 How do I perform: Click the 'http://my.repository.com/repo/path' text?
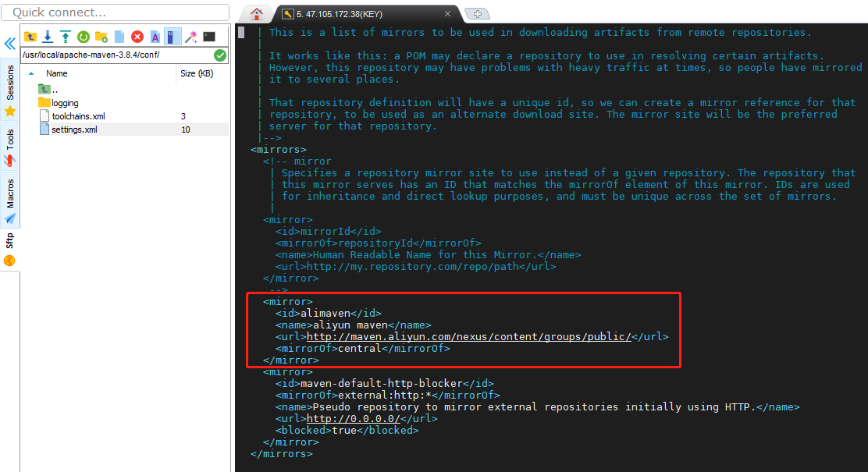(x=412, y=266)
